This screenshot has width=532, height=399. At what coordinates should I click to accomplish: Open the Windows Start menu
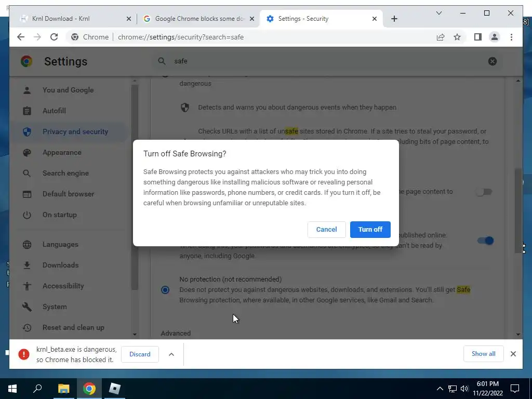point(12,389)
